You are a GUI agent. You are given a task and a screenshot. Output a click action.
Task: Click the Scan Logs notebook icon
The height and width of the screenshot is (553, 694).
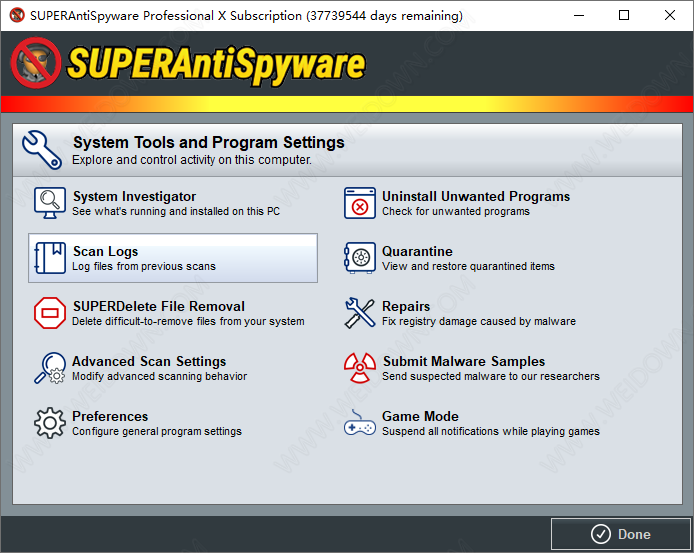point(50,258)
